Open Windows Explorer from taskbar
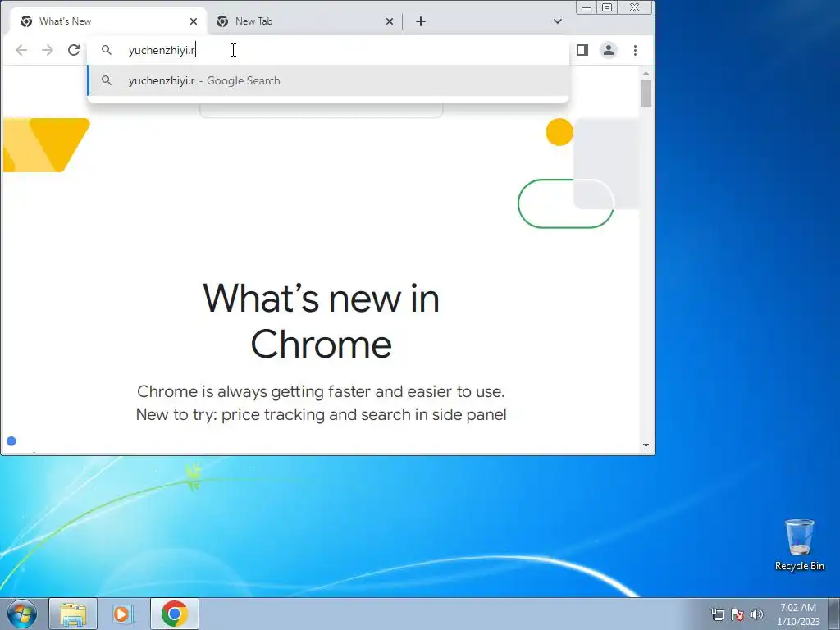This screenshot has width=840, height=630. point(73,614)
